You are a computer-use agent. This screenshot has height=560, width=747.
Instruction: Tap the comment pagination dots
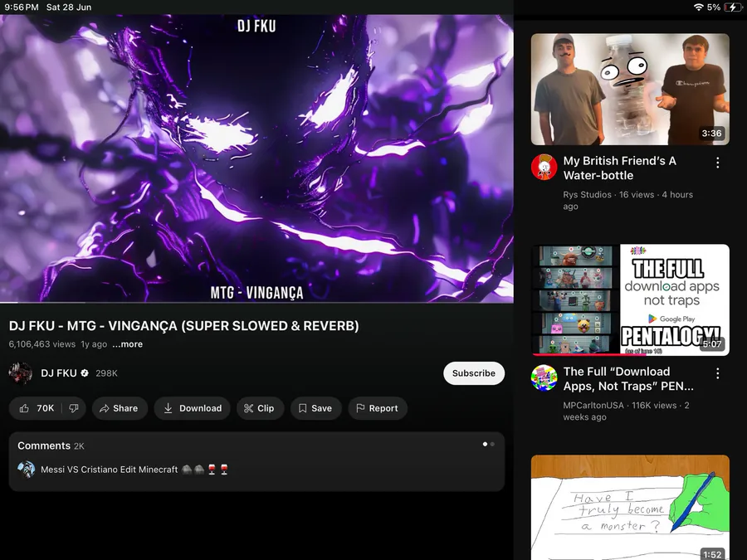point(488,445)
